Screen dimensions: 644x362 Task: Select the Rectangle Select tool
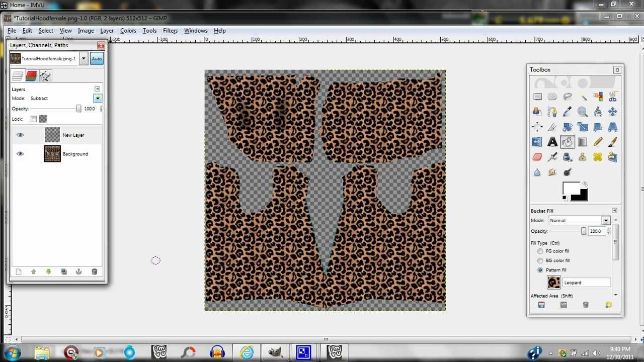[x=537, y=97]
